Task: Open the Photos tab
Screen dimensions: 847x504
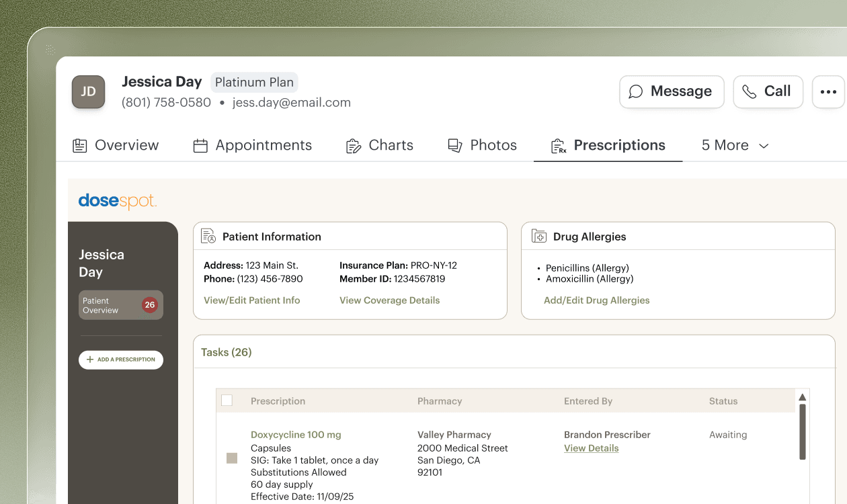Action: point(482,146)
